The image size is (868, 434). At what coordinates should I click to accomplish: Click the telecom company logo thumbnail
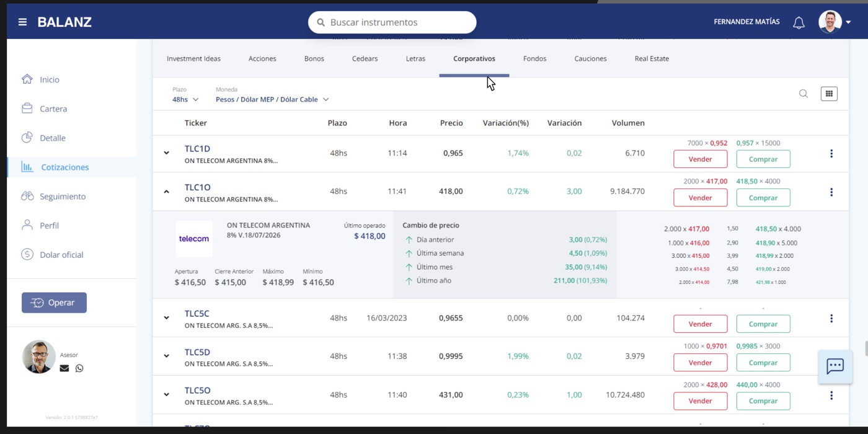point(194,239)
